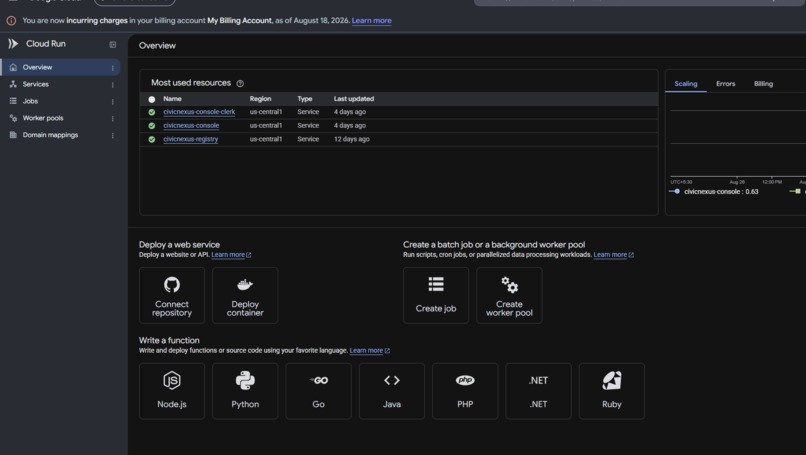Screen dimensions: 806x455
Task: Choose the Node.js function card
Action: 172,391
